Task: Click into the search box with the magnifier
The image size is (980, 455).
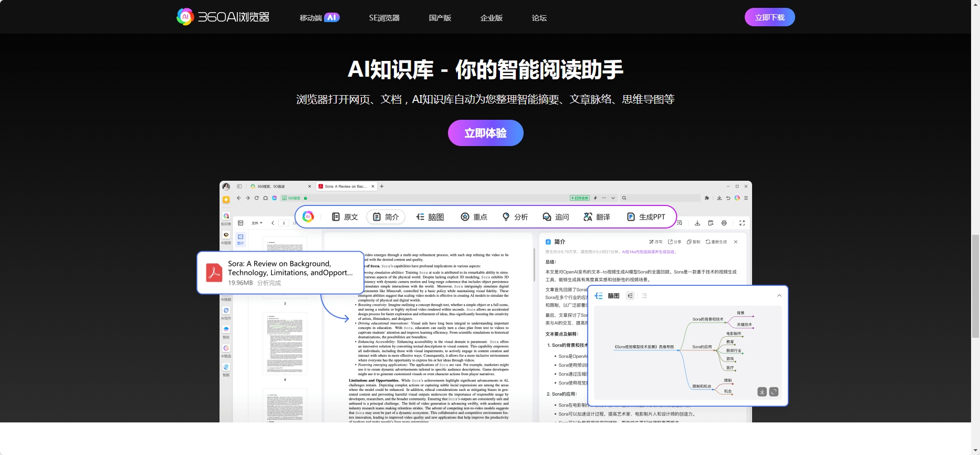Action: 660,198
